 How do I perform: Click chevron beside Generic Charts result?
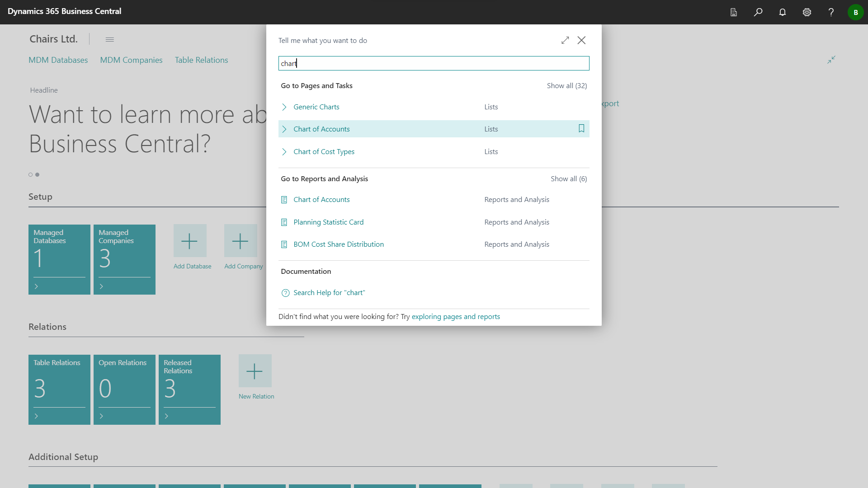point(284,107)
